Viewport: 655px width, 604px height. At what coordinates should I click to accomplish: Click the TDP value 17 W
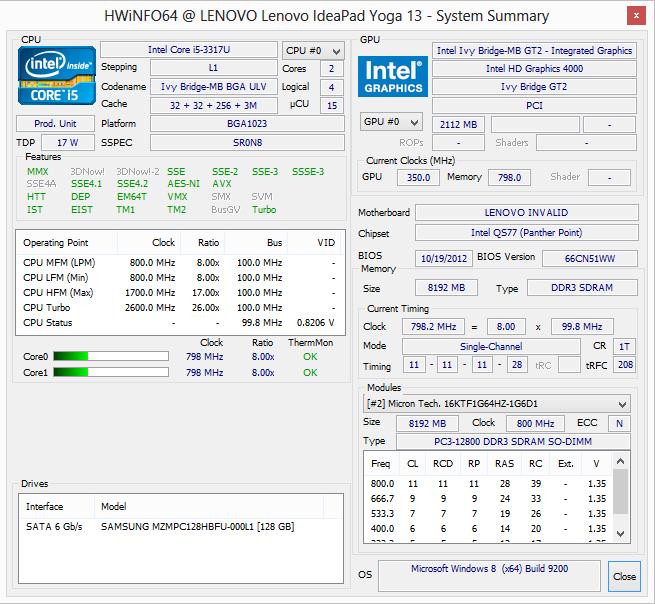coord(68,143)
